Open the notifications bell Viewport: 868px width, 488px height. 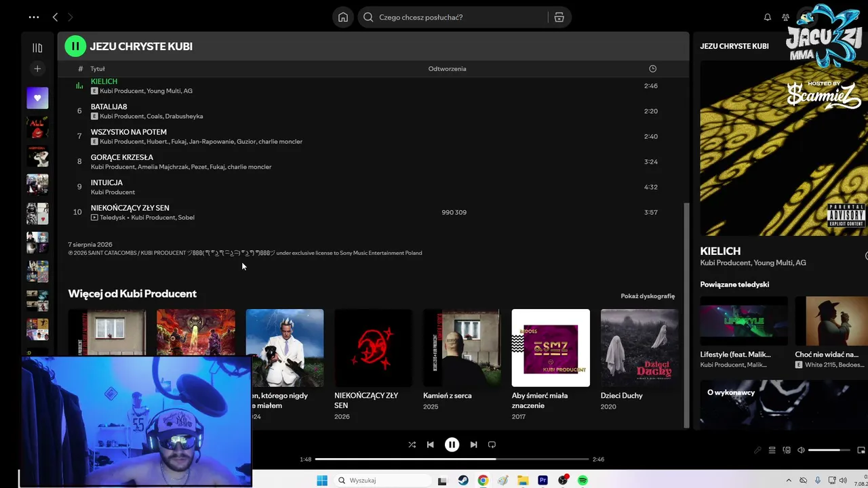point(768,17)
